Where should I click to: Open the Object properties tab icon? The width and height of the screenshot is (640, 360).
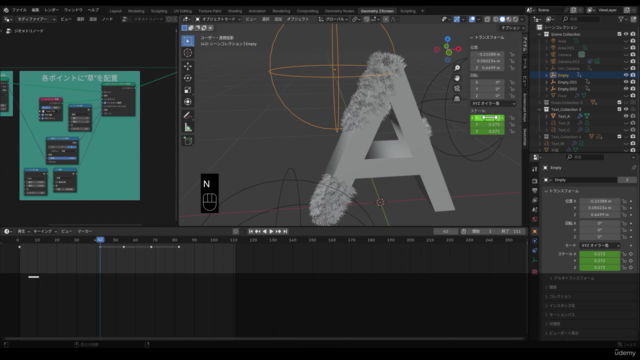535,231
